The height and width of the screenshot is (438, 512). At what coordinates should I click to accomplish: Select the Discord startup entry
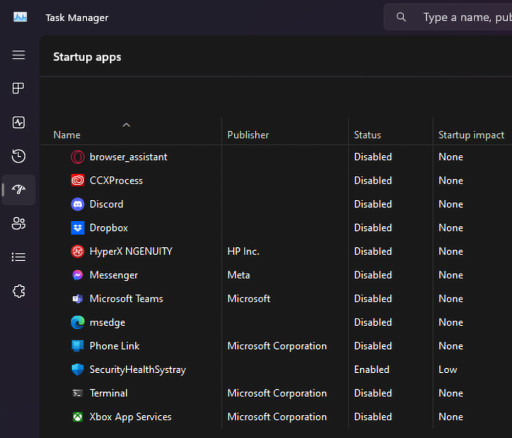coord(106,204)
